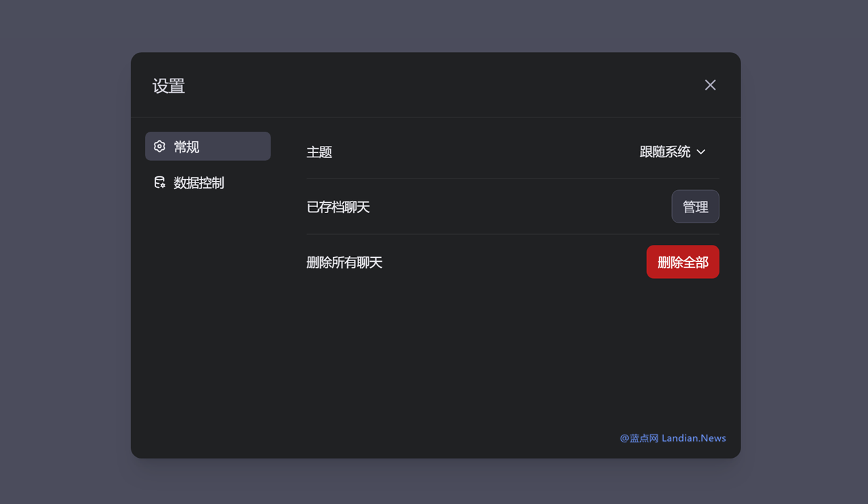Click the 设置 dialog title
868x504 pixels.
[169, 86]
